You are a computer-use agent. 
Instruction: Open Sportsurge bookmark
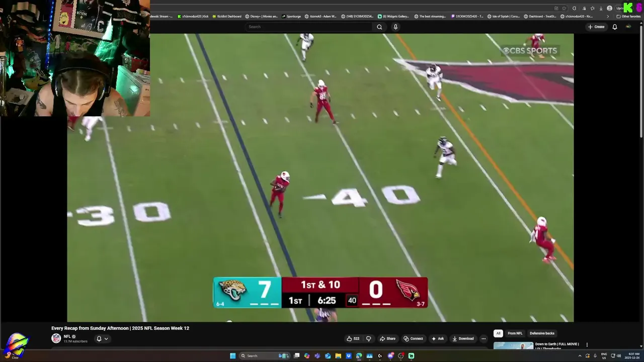pyautogui.click(x=291, y=16)
